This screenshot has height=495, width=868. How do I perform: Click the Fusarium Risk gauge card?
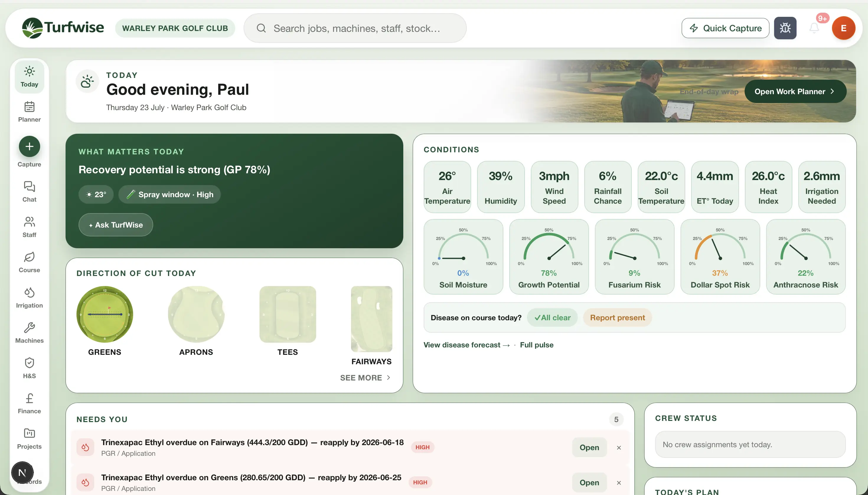(x=634, y=257)
